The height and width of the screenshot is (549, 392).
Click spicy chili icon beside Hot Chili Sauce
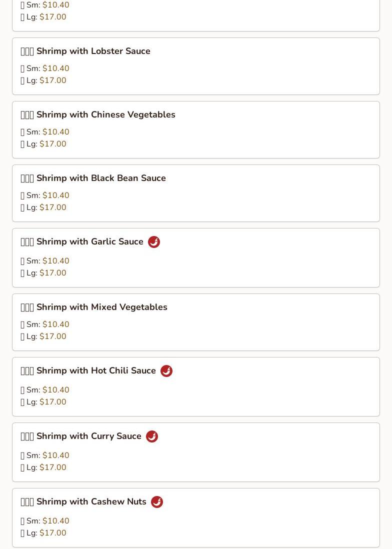click(x=166, y=371)
